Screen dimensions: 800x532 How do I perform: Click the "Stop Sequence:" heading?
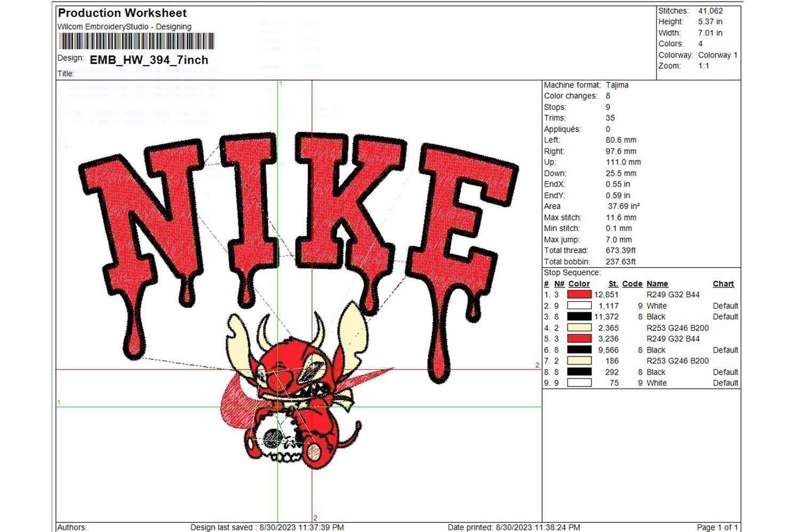pyautogui.click(x=572, y=273)
